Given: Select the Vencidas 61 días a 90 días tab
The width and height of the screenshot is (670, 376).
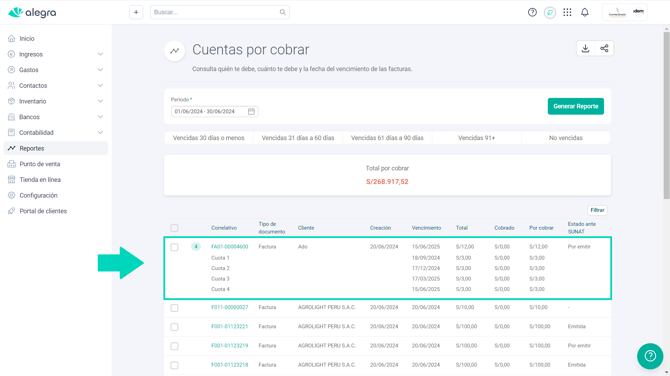Looking at the screenshot, I should click(x=387, y=138).
